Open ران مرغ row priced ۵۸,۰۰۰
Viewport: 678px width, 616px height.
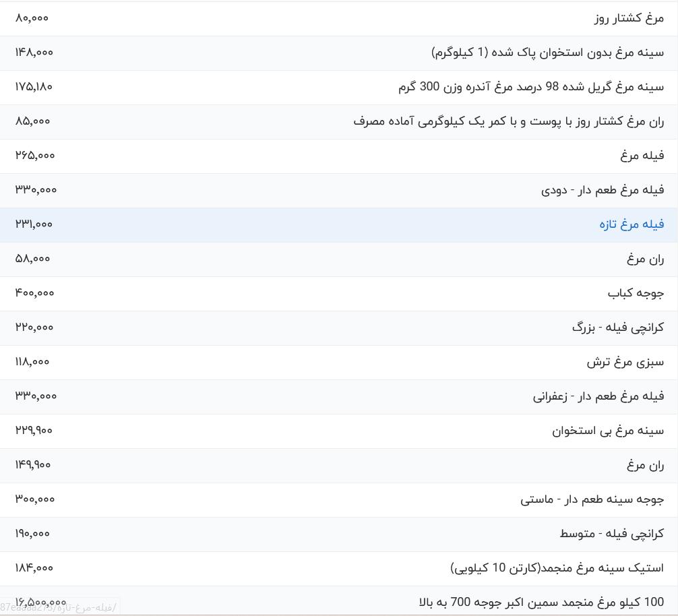pyautogui.click(x=645, y=259)
